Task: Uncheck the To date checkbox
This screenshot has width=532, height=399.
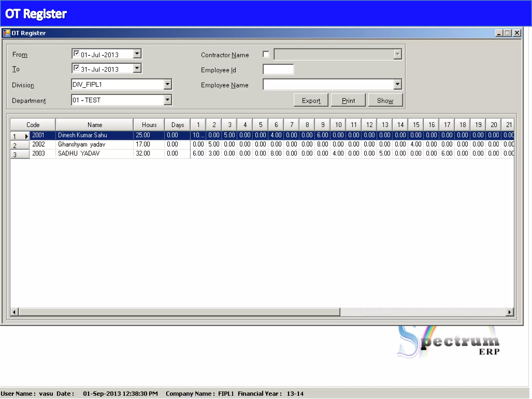Action: (76, 68)
